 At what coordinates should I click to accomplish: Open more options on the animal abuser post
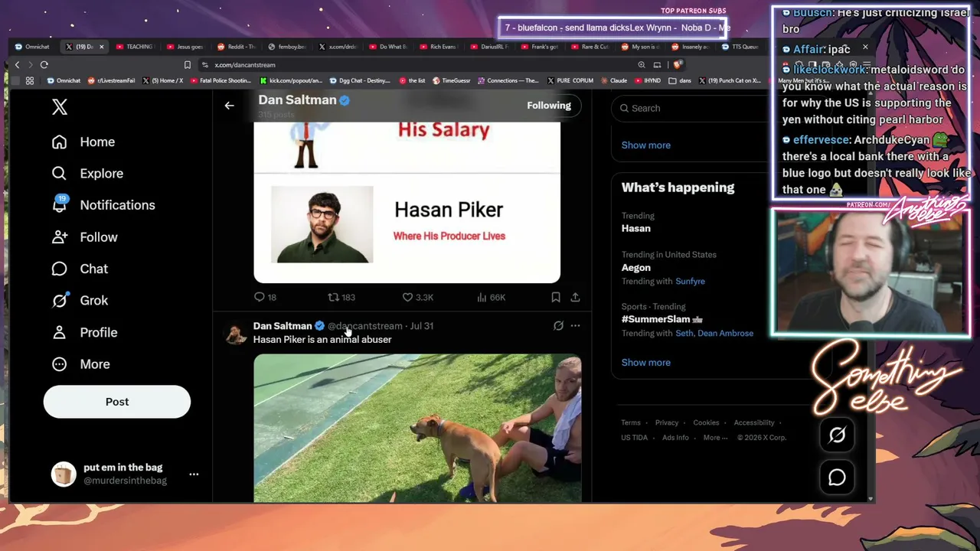[575, 326]
